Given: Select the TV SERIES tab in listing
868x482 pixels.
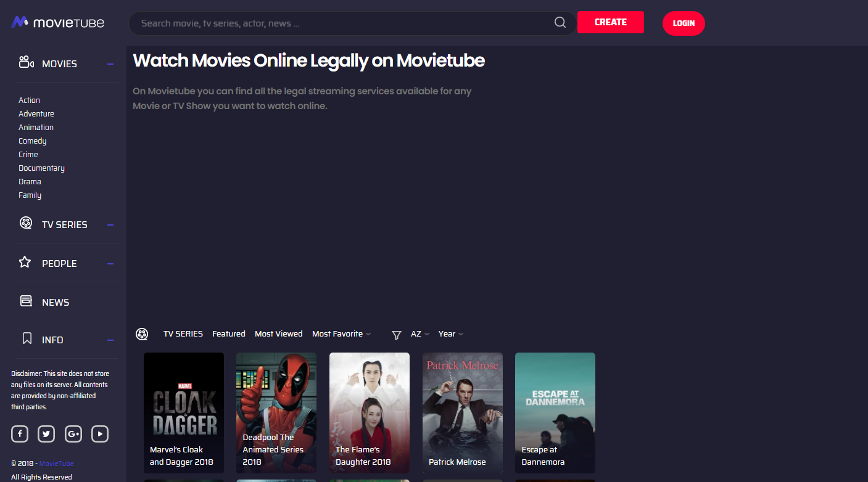Looking at the screenshot, I should point(183,333).
